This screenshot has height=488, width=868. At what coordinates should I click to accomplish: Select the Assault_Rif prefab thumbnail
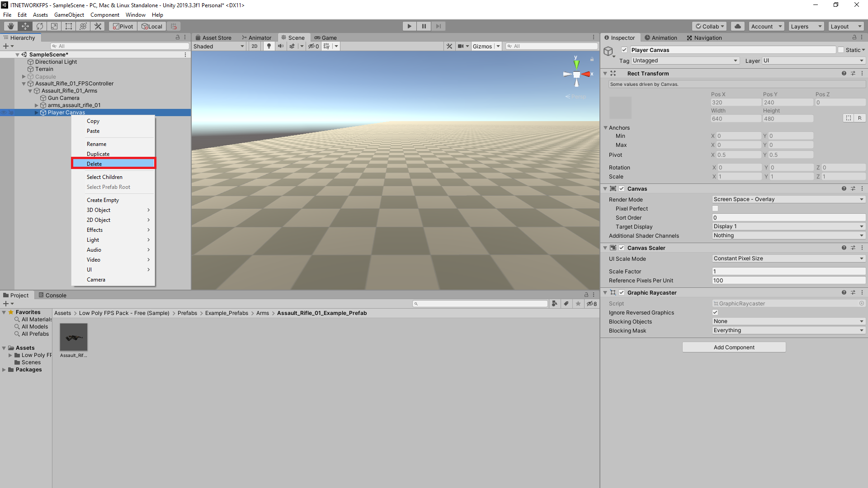point(73,337)
